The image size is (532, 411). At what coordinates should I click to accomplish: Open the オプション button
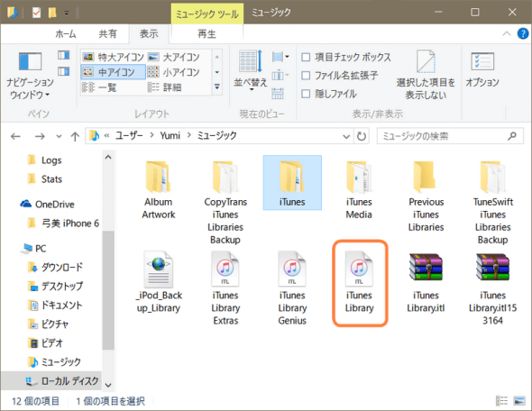482,69
